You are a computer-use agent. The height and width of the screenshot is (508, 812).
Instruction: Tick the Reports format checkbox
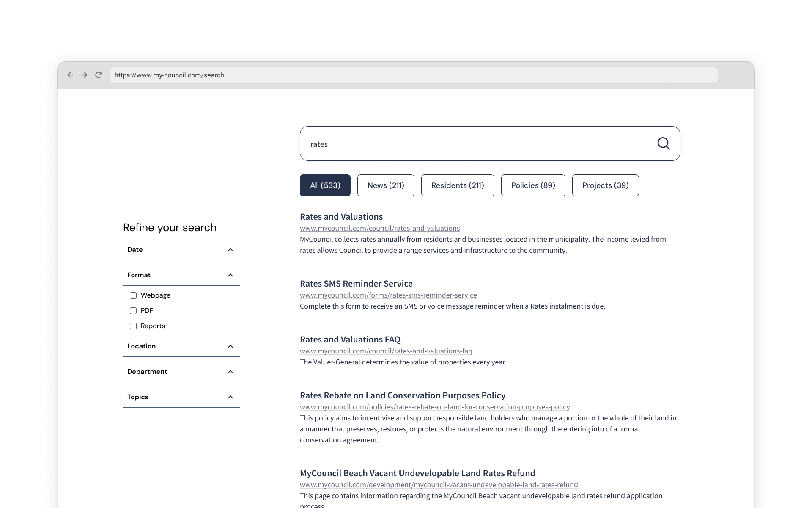(133, 326)
